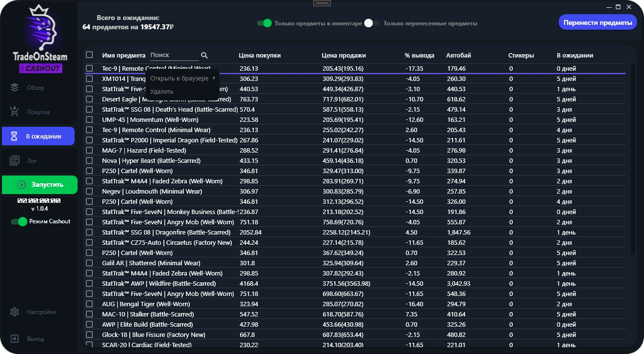This screenshot has width=644, height=354.
Task: Sort by Автобай column header
Action: click(459, 56)
